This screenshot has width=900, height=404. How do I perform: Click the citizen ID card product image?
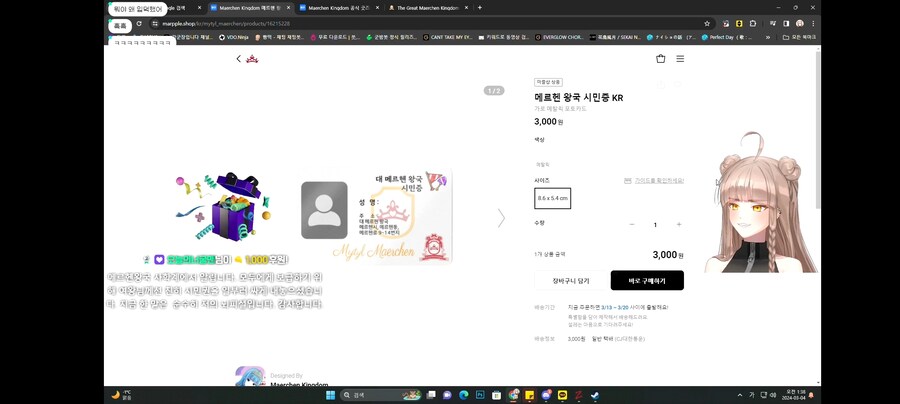375,216
